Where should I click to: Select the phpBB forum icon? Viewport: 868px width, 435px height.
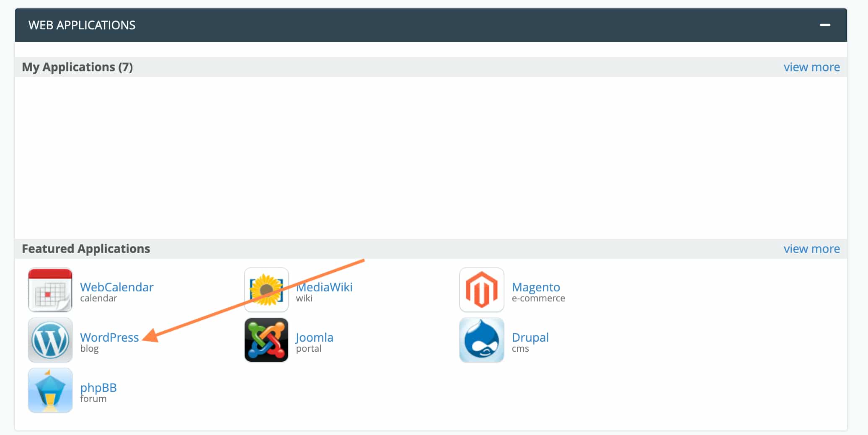pyautogui.click(x=50, y=390)
